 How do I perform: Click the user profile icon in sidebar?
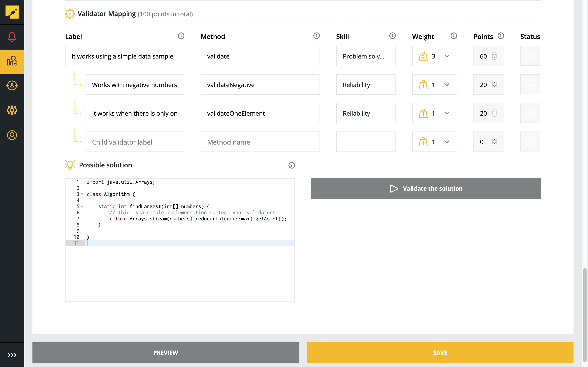click(12, 135)
